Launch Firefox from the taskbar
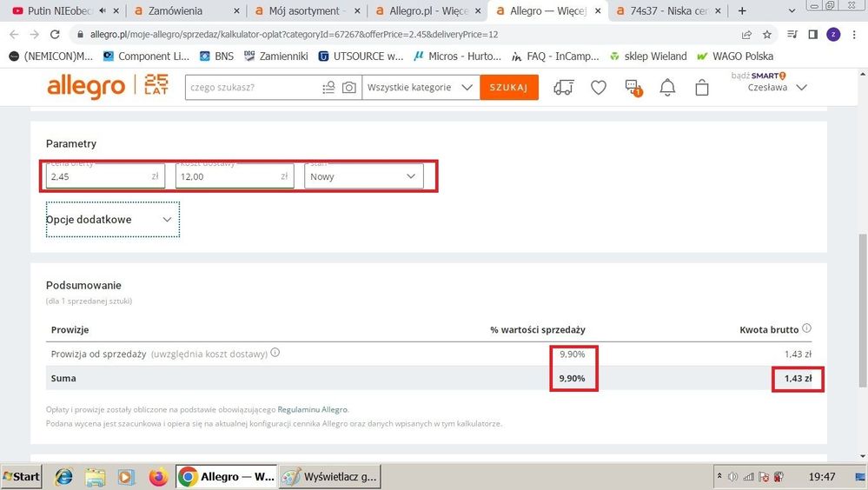Screen dimensions: 868x490 (x=157, y=477)
